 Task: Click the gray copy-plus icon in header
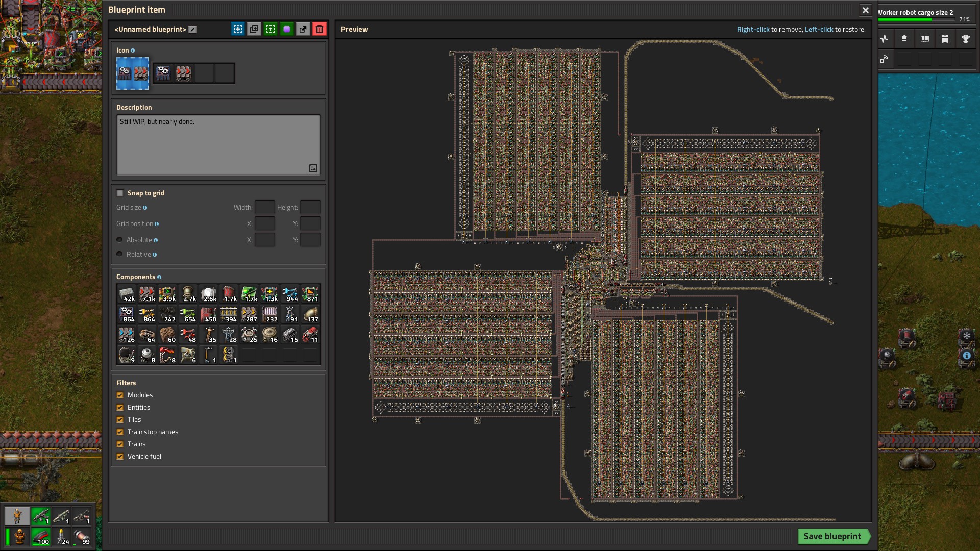pos(254,29)
